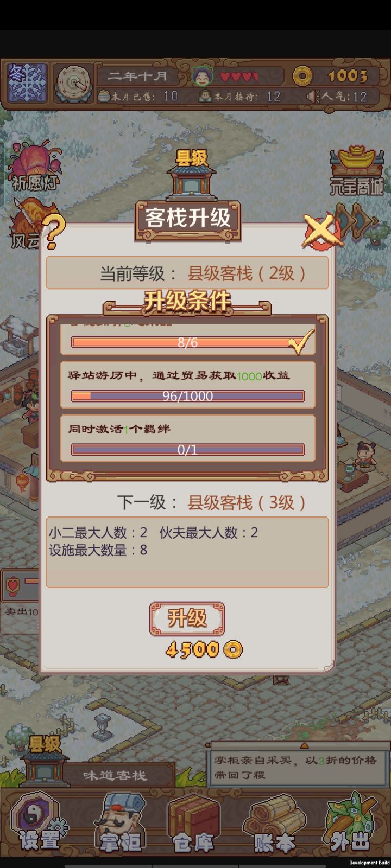The height and width of the screenshot is (868, 391).
Task: Tap the round gong calendar icon
Action: (x=74, y=84)
